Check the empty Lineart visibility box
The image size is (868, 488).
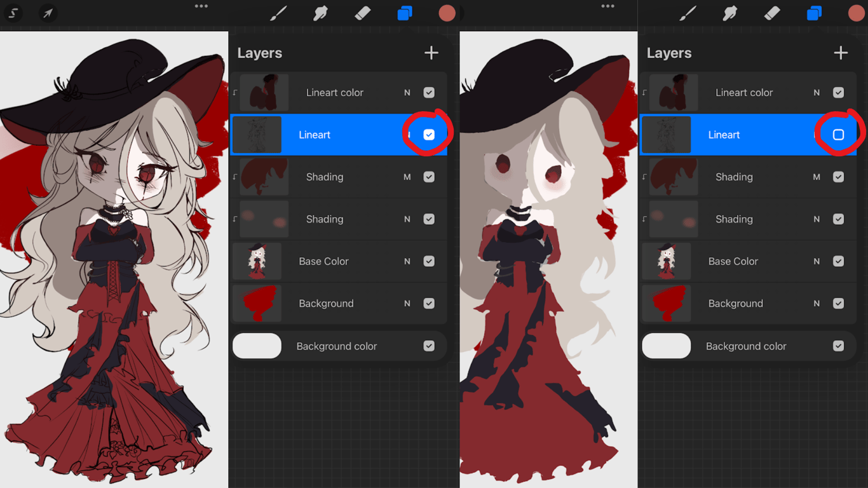pos(838,135)
